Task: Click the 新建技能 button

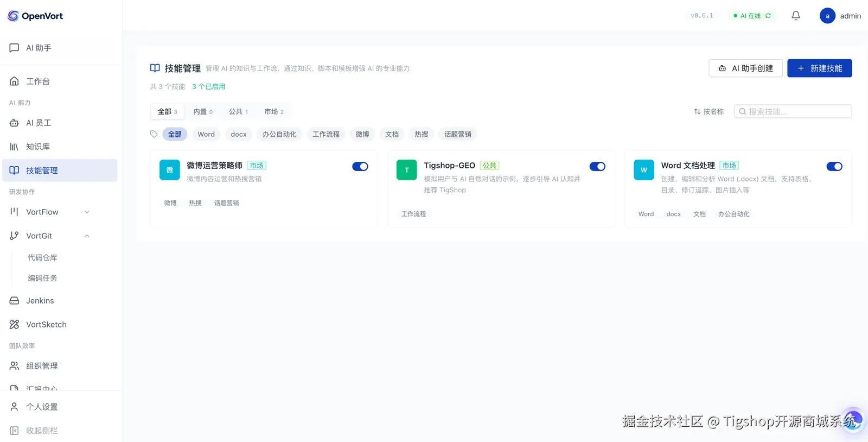Action: pos(820,68)
